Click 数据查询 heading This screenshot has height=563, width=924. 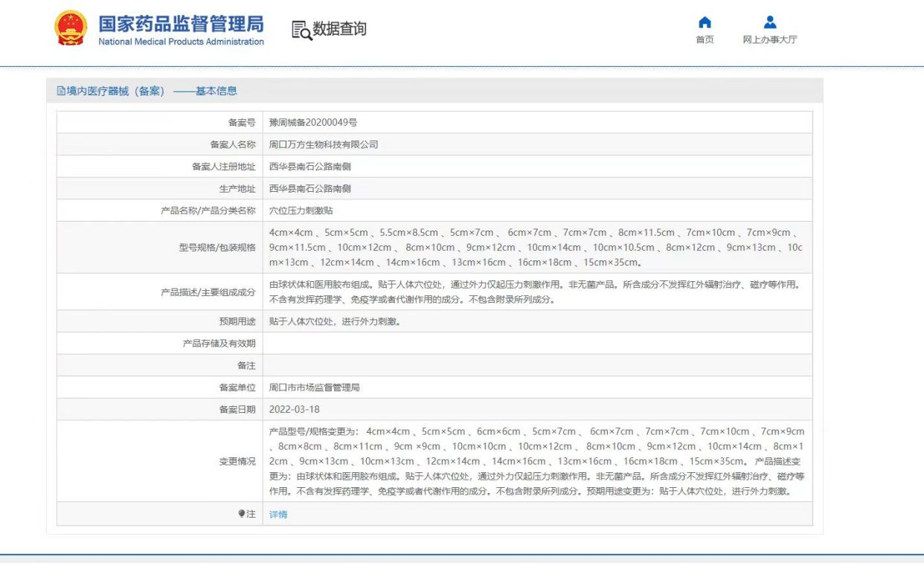(x=339, y=29)
